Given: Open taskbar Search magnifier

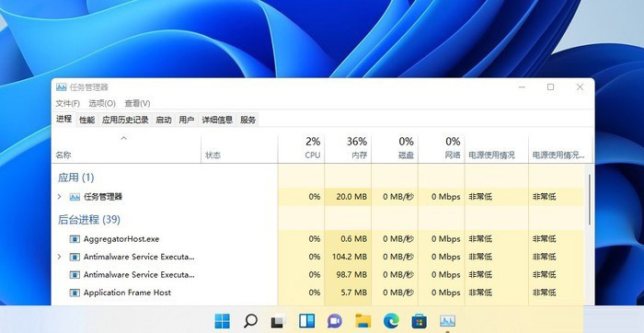Looking at the screenshot, I should (250, 321).
